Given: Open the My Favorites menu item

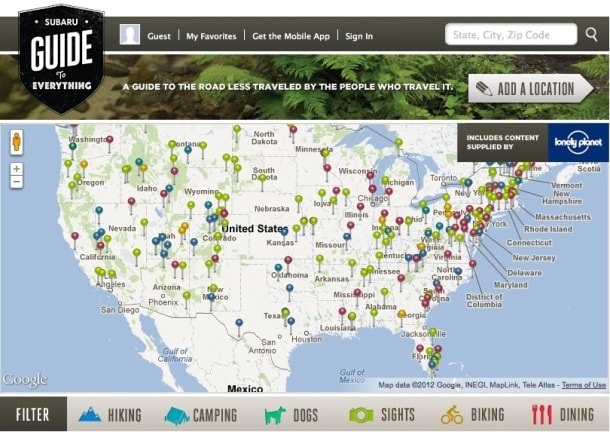Looking at the screenshot, I should point(211,36).
